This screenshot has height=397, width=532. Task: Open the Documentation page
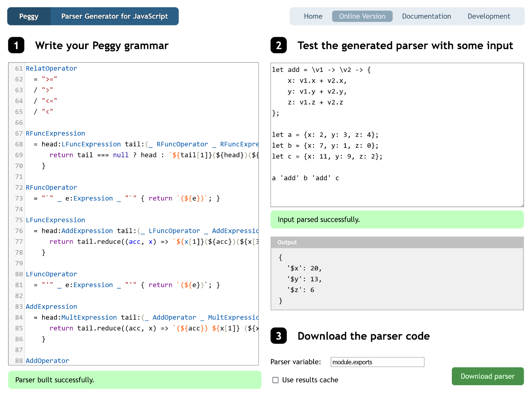coord(426,16)
